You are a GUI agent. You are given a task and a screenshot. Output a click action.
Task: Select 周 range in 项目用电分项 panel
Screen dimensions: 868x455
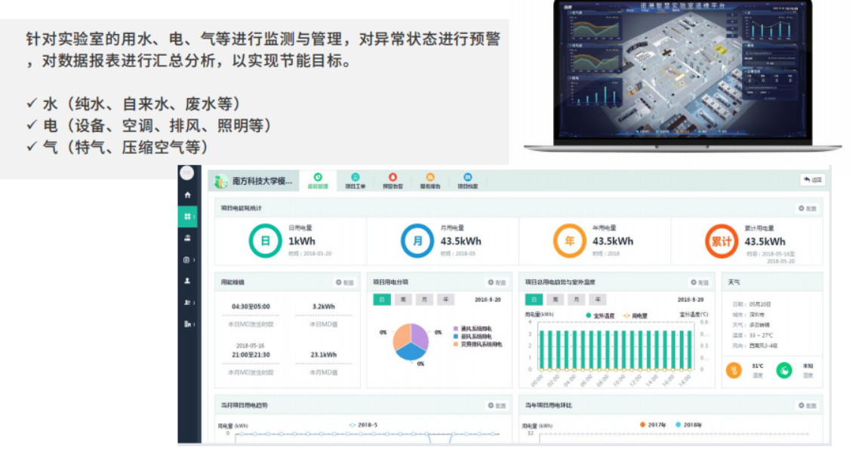pos(404,300)
